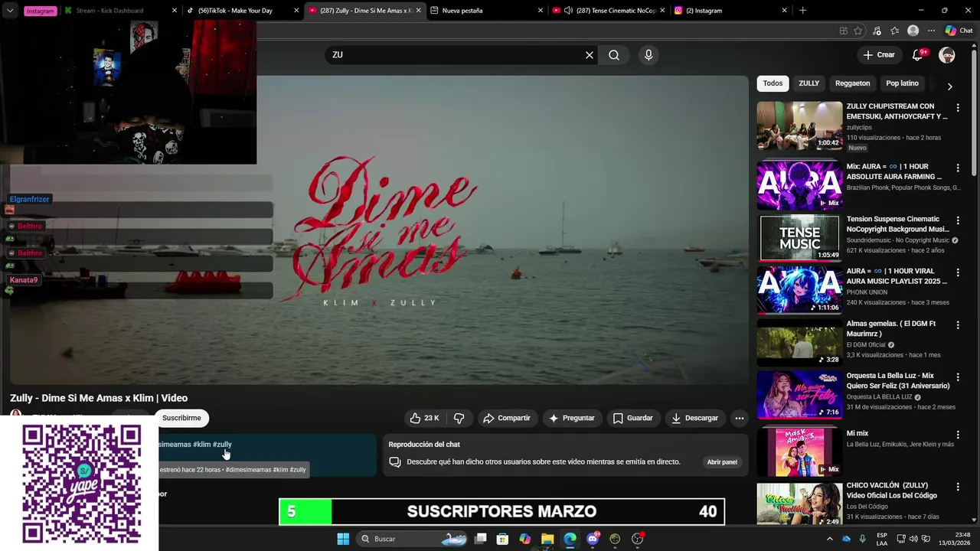This screenshot has width=980, height=551.
Task: Select the Todos filter chip
Action: pyautogui.click(x=773, y=83)
